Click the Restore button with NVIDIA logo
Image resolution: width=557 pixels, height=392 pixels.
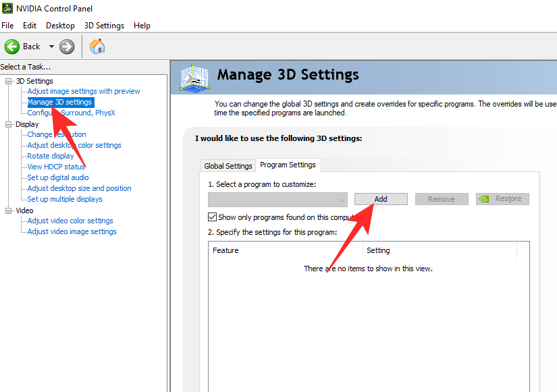click(502, 199)
